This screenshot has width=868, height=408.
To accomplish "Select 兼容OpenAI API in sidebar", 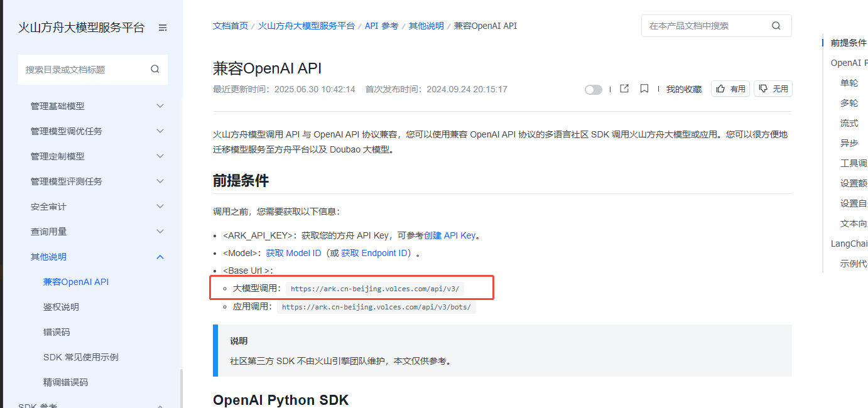I will (76, 282).
